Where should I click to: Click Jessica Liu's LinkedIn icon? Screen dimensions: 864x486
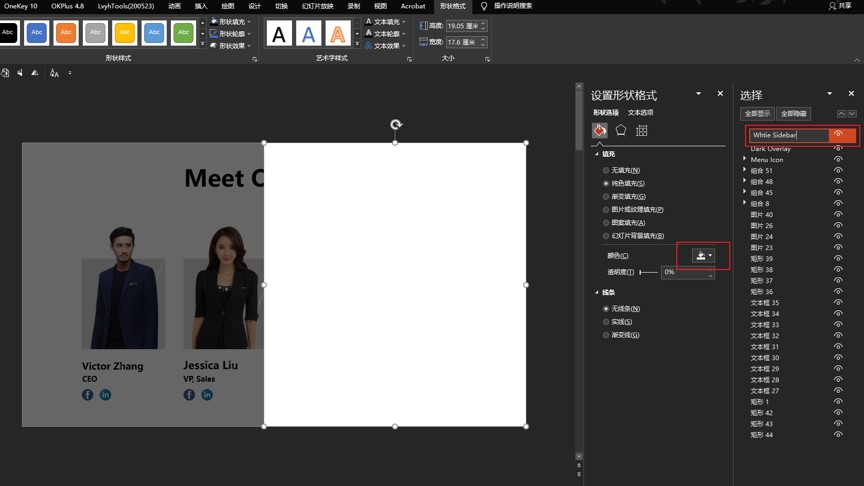tap(207, 395)
